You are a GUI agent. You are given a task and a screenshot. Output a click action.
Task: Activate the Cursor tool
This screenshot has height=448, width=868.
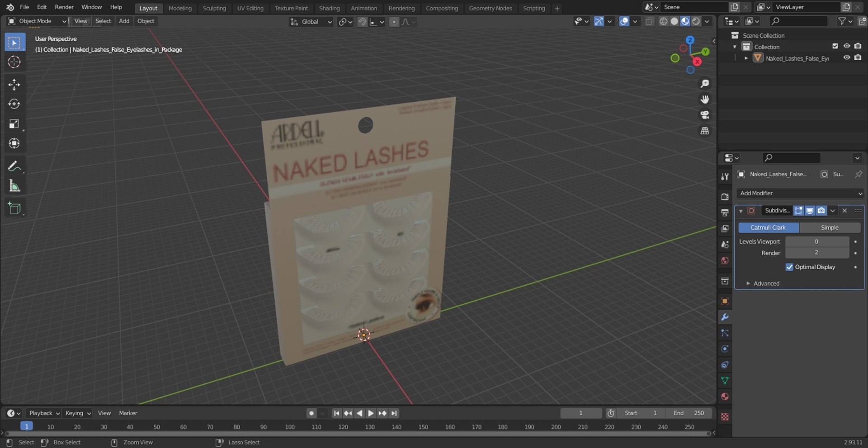(14, 62)
